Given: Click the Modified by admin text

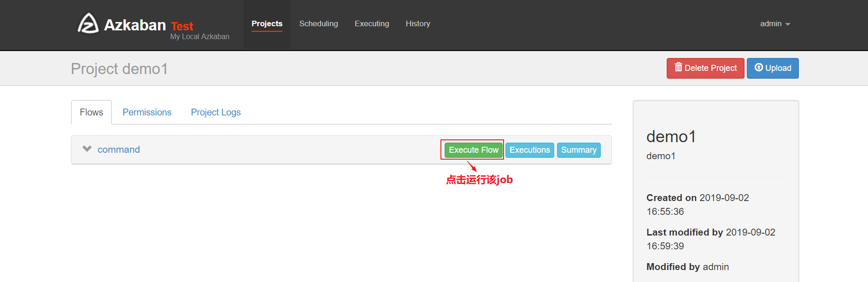Looking at the screenshot, I should click(x=687, y=267).
